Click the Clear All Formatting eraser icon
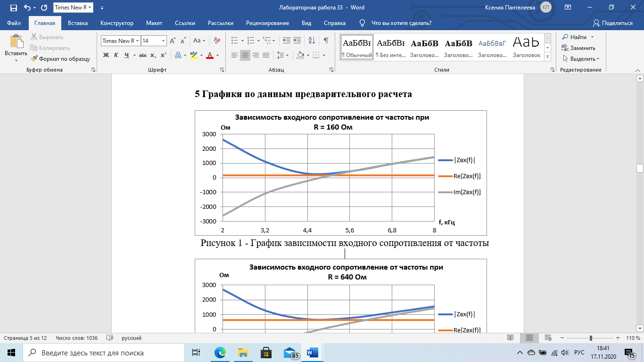The height and width of the screenshot is (362, 644). (217, 41)
